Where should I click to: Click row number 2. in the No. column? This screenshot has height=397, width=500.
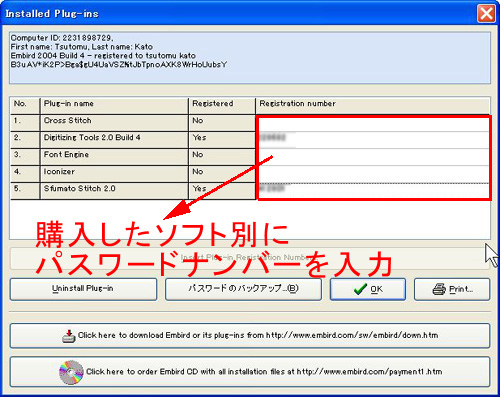(x=17, y=137)
